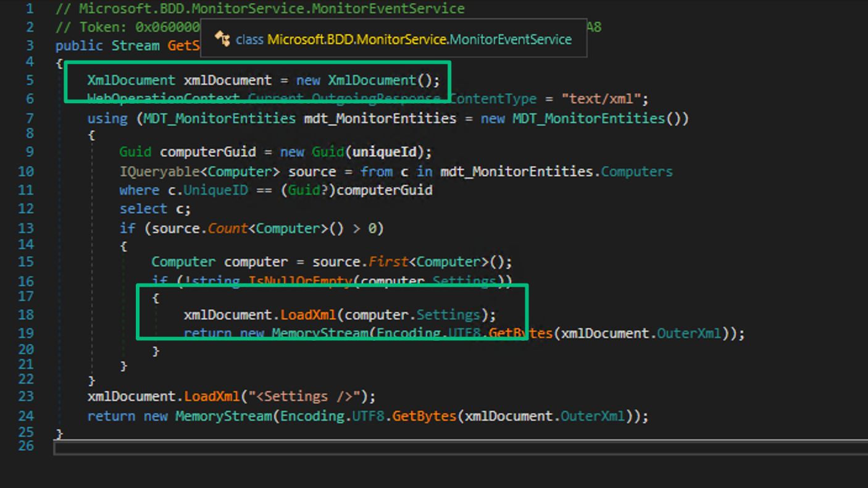Click the First method on line 15
The width and height of the screenshot is (868, 488).
pos(388,261)
